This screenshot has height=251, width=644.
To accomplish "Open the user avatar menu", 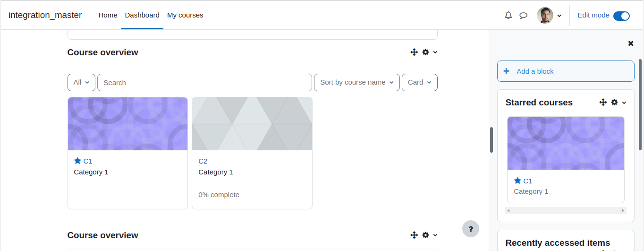I will click(x=549, y=15).
